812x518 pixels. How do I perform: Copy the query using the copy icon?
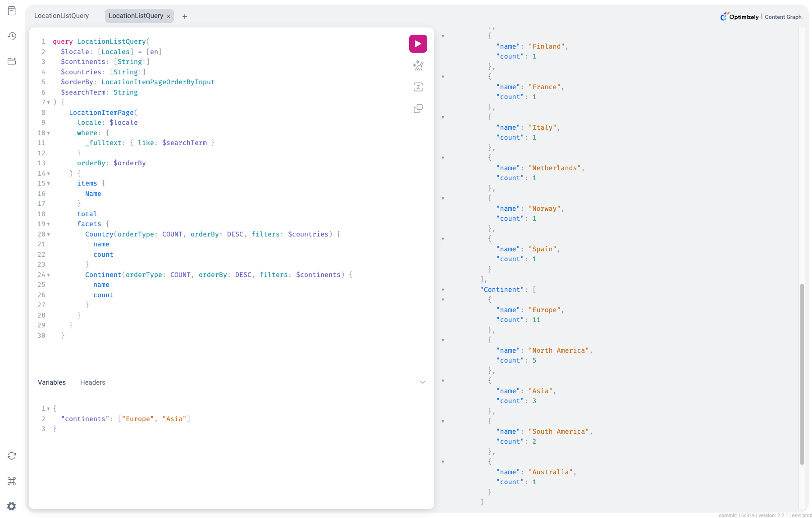(418, 109)
